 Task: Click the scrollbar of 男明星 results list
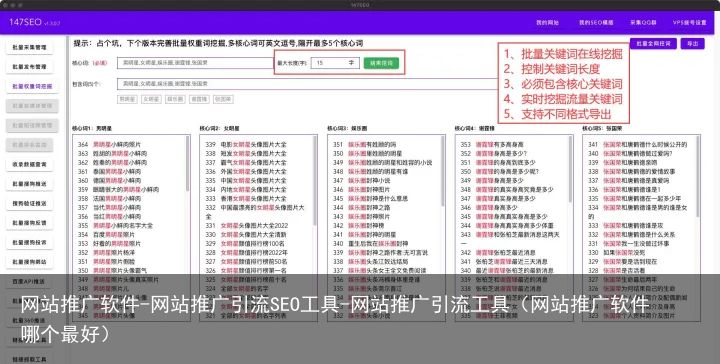(x=187, y=163)
